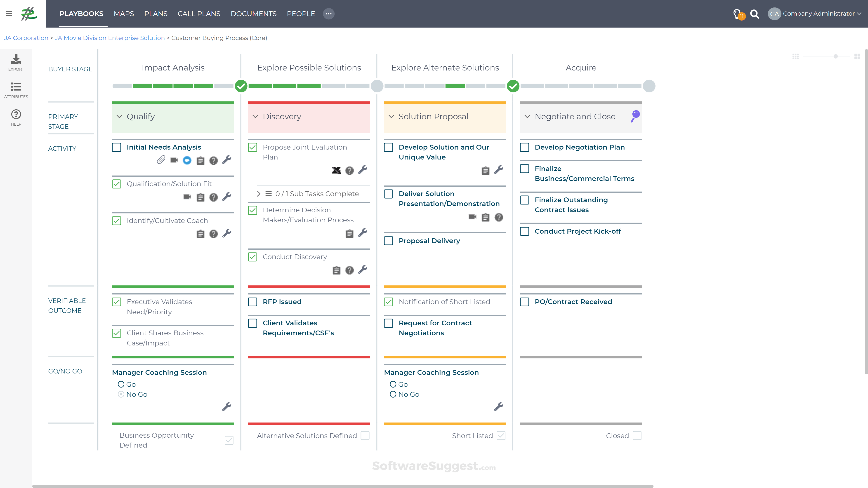Image resolution: width=868 pixels, height=488 pixels.
Task: Select Go radio under Solution Proposal coaching session
Action: pos(393,384)
